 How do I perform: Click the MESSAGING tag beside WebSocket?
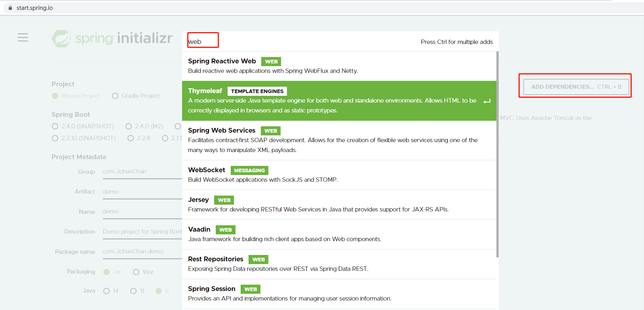(x=249, y=171)
